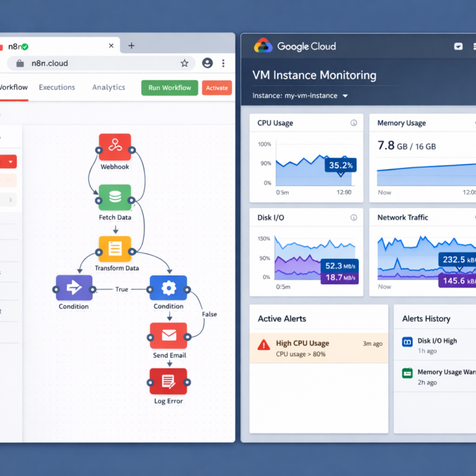Image resolution: width=476 pixels, height=476 pixels.
Task: Click the Disk I/O High alert icon
Action: (x=407, y=342)
